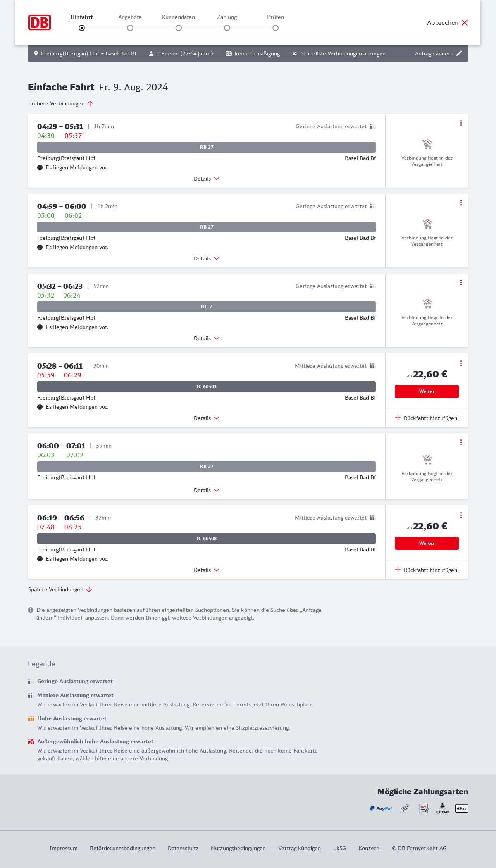
Task: Click the DB logo
Action: point(40,22)
